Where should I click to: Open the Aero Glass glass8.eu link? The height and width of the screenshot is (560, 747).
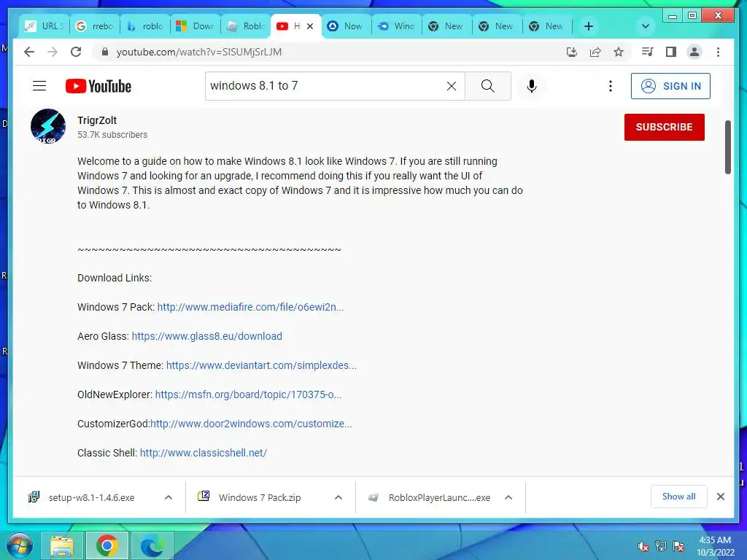[x=206, y=336]
